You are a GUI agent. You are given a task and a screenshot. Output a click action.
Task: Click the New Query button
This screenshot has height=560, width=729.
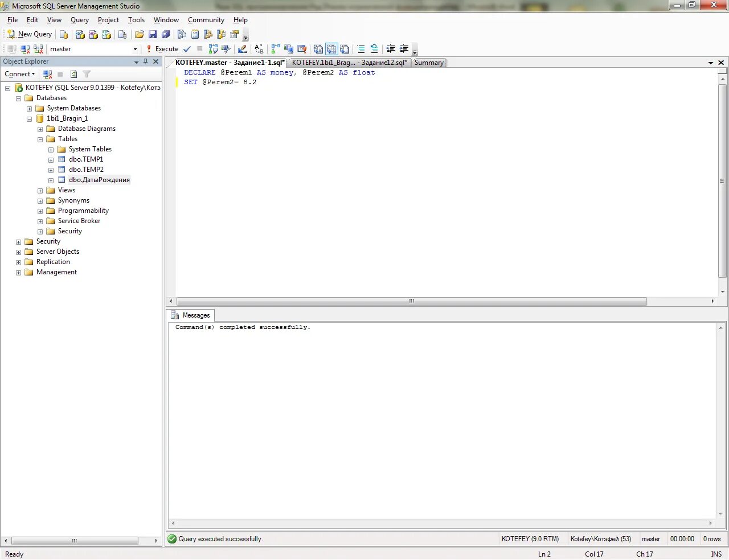click(x=29, y=34)
